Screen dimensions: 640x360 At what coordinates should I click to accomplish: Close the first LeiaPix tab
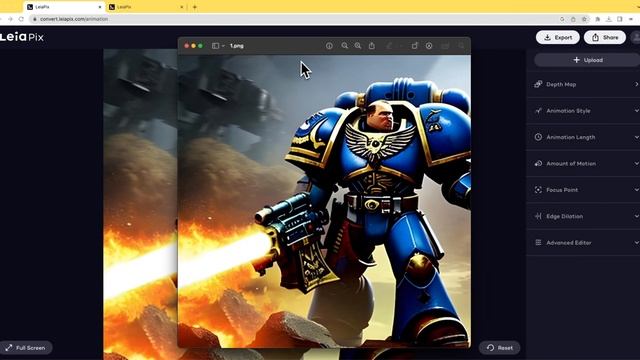(x=100, y=7)
